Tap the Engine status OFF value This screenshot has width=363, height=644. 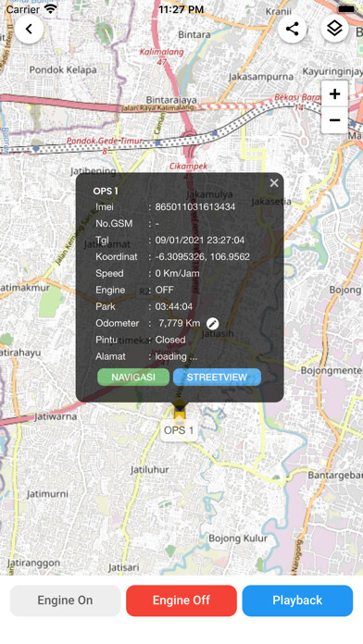(x=165, y=291)
